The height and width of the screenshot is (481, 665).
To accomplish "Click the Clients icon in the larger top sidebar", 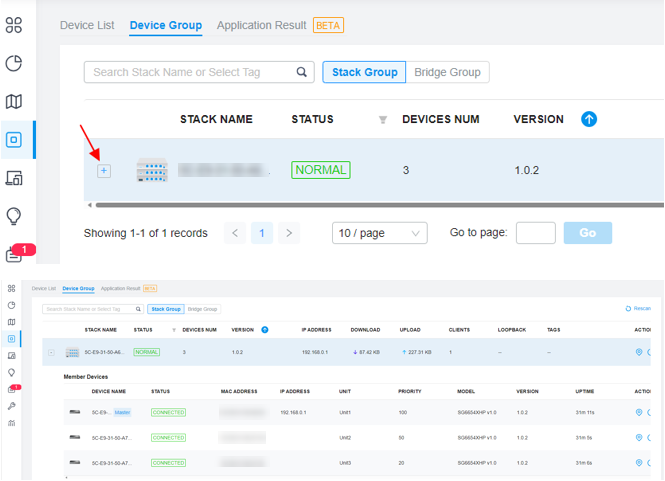I will [x=14, y=178].
